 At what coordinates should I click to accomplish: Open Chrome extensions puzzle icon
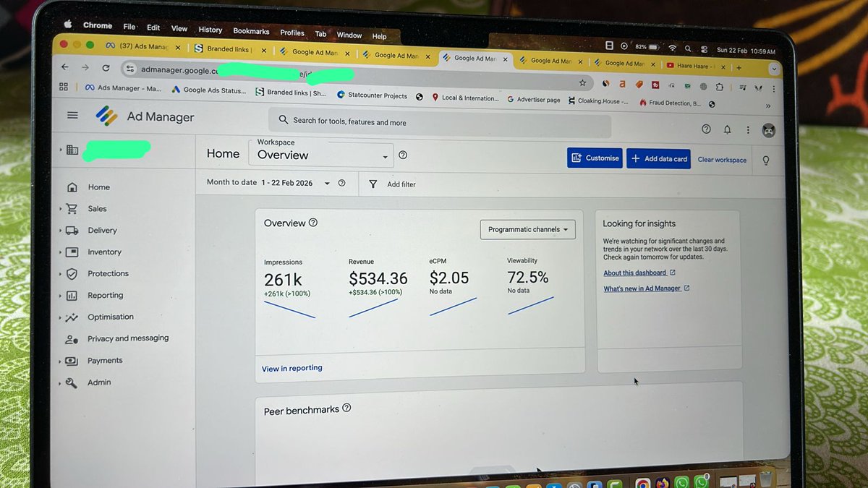719,86
